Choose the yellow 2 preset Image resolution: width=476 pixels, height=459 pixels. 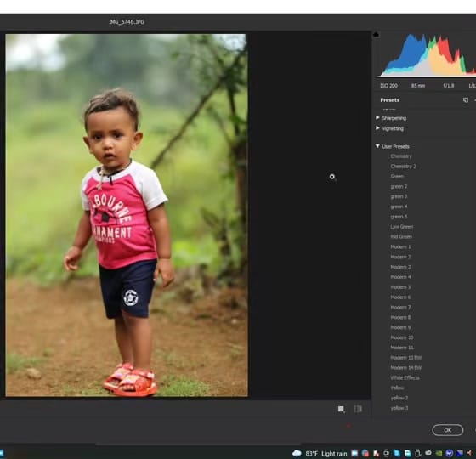pyautogui.click(x=399, y=398)
